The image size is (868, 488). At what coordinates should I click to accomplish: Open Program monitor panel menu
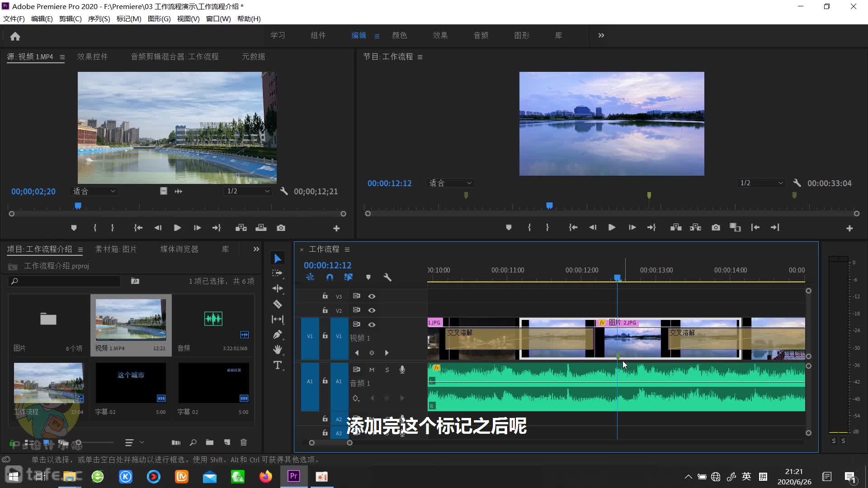tap(420, 57)
